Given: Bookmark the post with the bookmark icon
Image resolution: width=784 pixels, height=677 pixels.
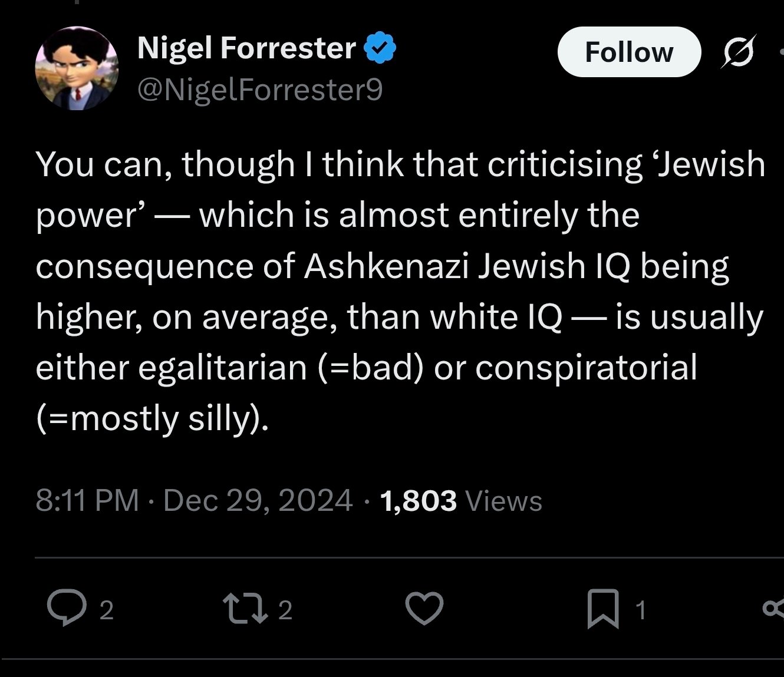Looking at the screenshot, I should [603, 609].
